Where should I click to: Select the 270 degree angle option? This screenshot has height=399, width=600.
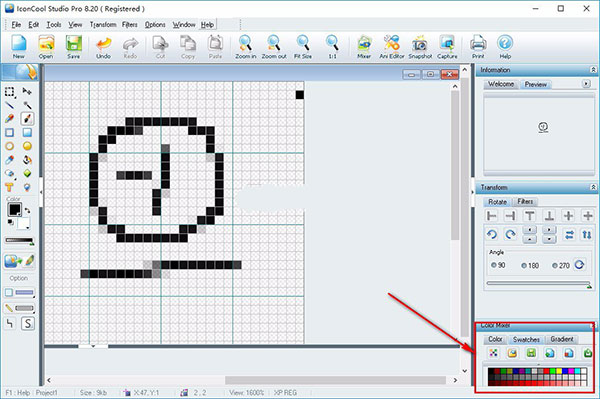561,265
